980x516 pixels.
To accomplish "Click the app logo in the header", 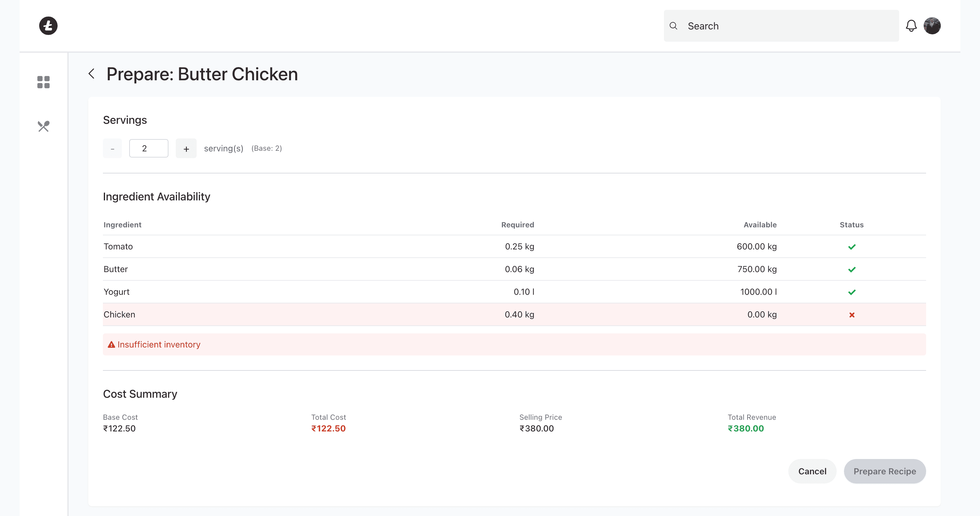I will [48, 26].
